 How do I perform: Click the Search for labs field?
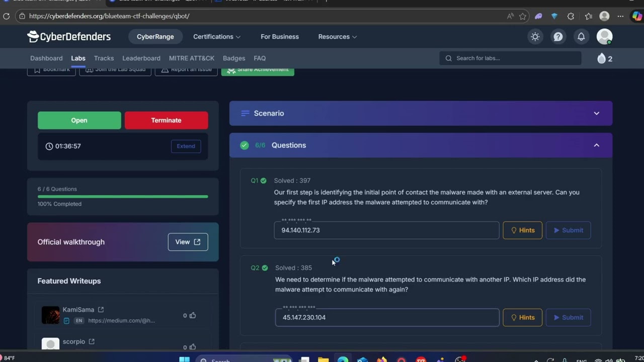click(x=510, y=58)
